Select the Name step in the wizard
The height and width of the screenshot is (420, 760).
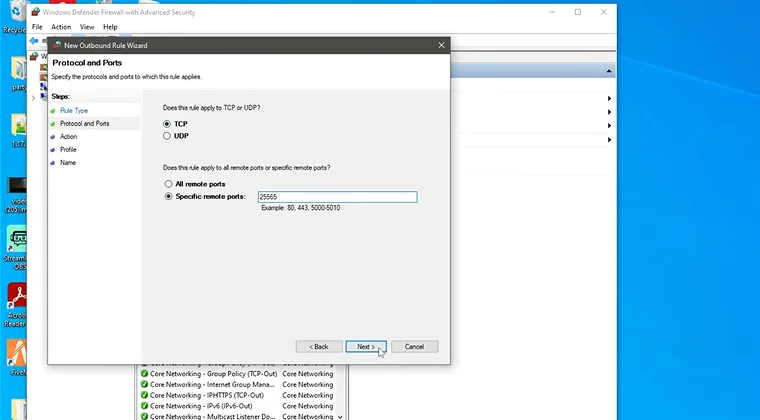point(67,163)
